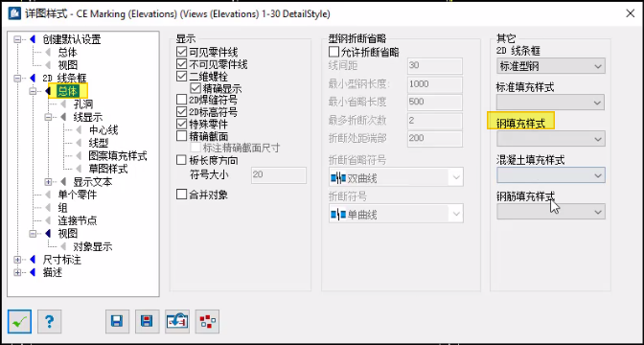Select 视图 under 创建默认设置
The width and height of the screenshot is (644, 345).
click(x=67, y=65)
